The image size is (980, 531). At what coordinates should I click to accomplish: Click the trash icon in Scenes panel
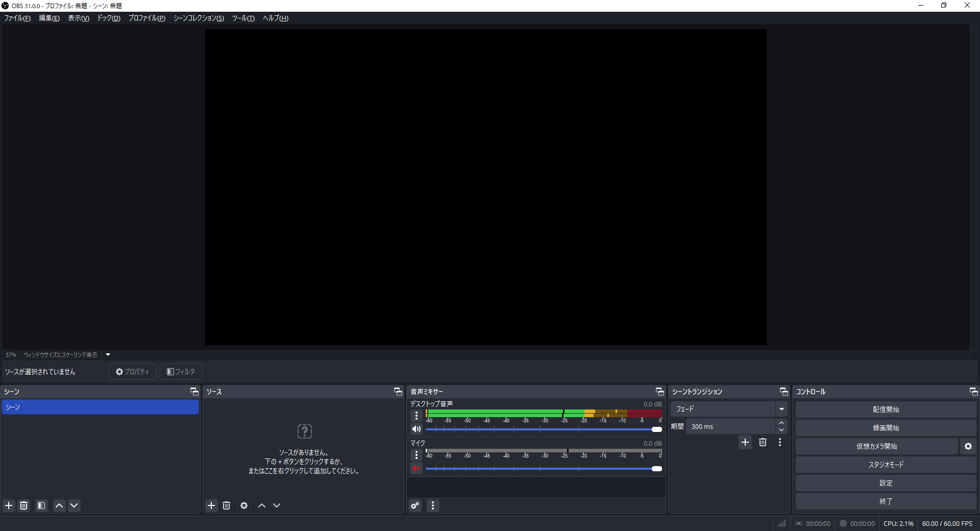(x=24, y=505)
